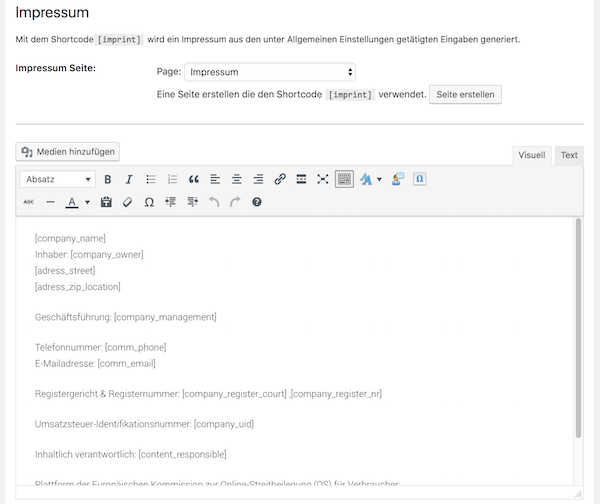Click the Inhaltlich verantwortlich line
600x504 pixels.
(130, 454)
